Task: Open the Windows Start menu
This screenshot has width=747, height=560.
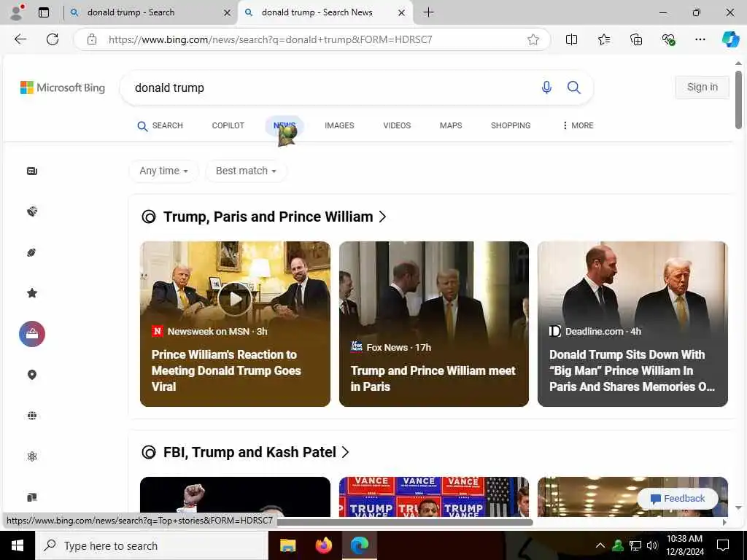Action: pos(18,545)
